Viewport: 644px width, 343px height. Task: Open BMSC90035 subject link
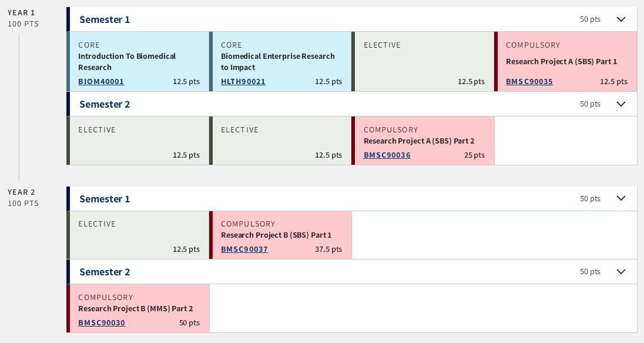point(529,81)
